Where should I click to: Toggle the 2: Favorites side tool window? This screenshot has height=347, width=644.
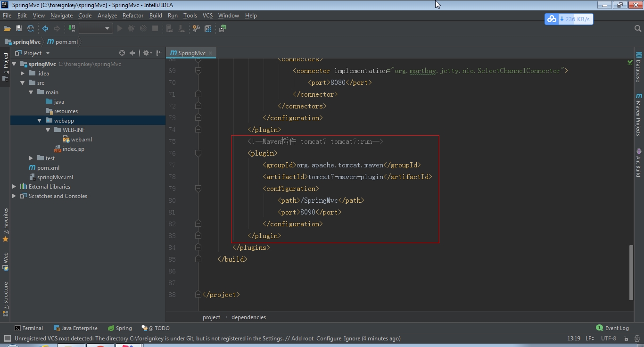(5, 225)
